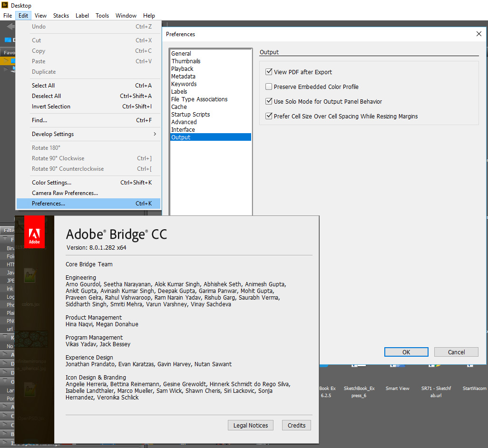Choose Invert Selection from Edit menu
The height and width of the screenshot is (448, 488).
pyautogui.click(x=88, y=107)
